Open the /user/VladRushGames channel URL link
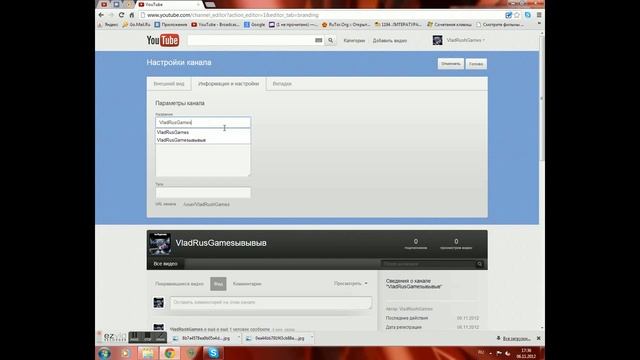Viewport: 640px width, 360px height. coord(206,204)
